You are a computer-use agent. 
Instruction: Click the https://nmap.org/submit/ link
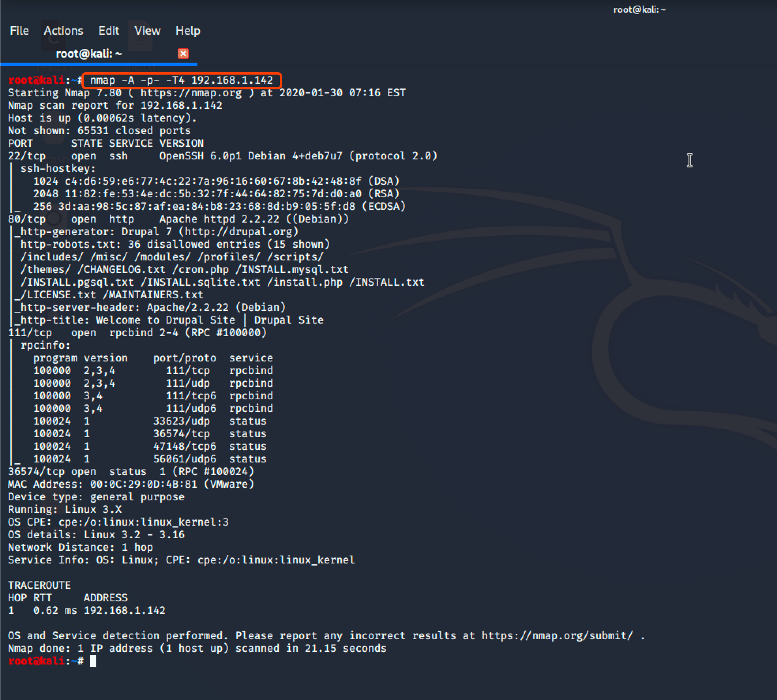[557, 636]
